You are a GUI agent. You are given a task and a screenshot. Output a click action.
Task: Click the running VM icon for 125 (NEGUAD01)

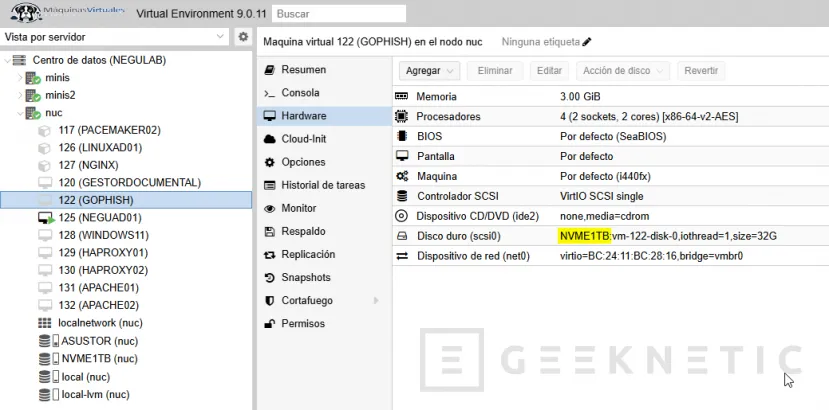[46, 218]
